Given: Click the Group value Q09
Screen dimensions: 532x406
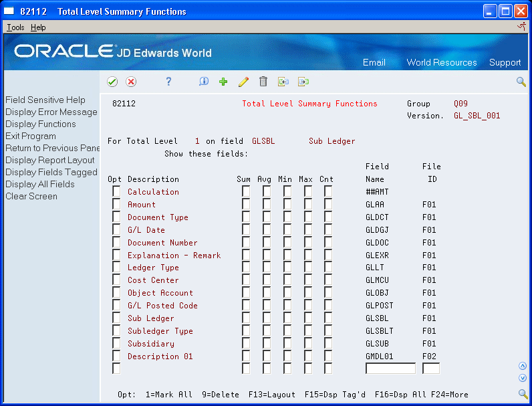Looking at the screenshot, I should point(460,104).
